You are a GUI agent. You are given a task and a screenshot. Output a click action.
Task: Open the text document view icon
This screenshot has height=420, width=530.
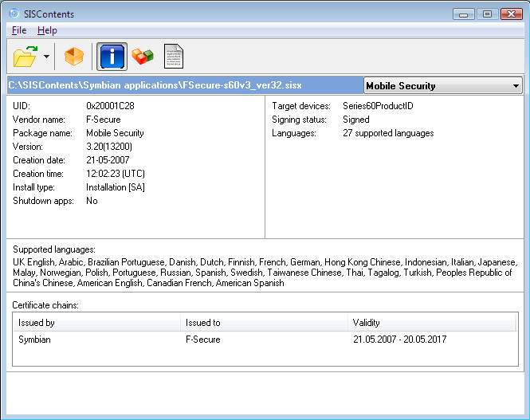[174, 57]
